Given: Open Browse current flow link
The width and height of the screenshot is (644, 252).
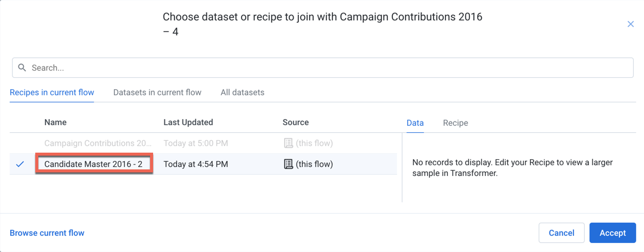Looking at the screenshot, I should coord(47,233).
